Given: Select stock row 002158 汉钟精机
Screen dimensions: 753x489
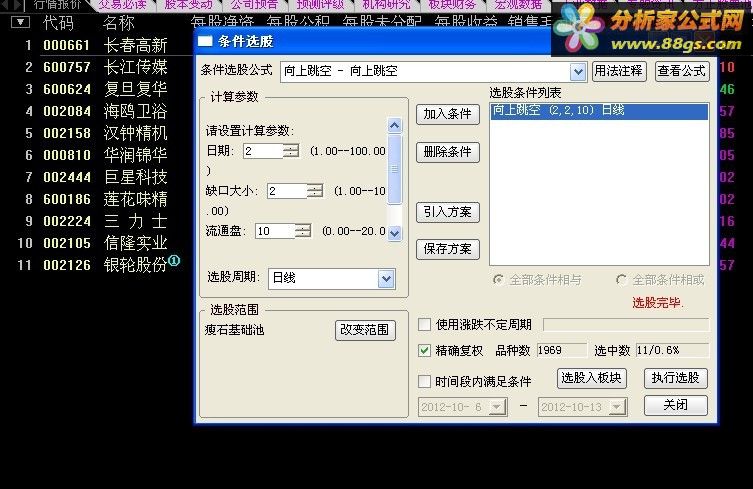Looking at the screenshot, I should click(96, 133).
